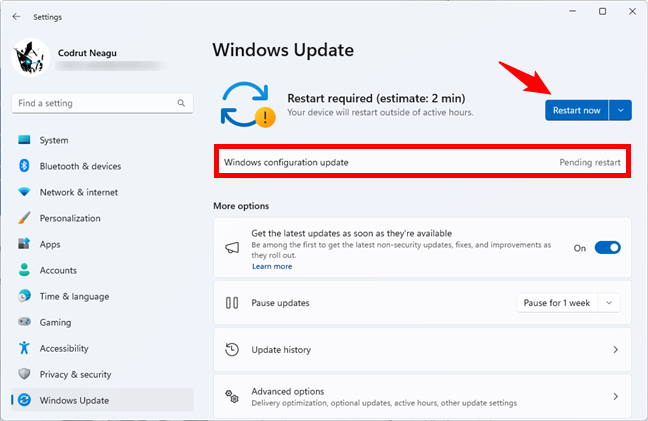Click the Privacy shield icon
Image resolution: width=648 pixels, height=421 pixels.
coord(24,374)
